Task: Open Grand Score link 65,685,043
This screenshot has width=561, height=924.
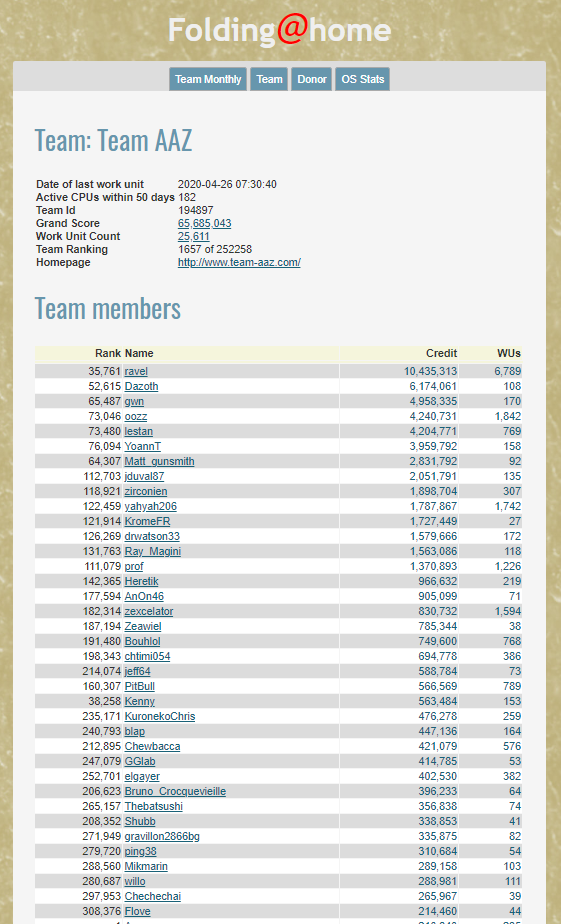Action: click(204, 223)
